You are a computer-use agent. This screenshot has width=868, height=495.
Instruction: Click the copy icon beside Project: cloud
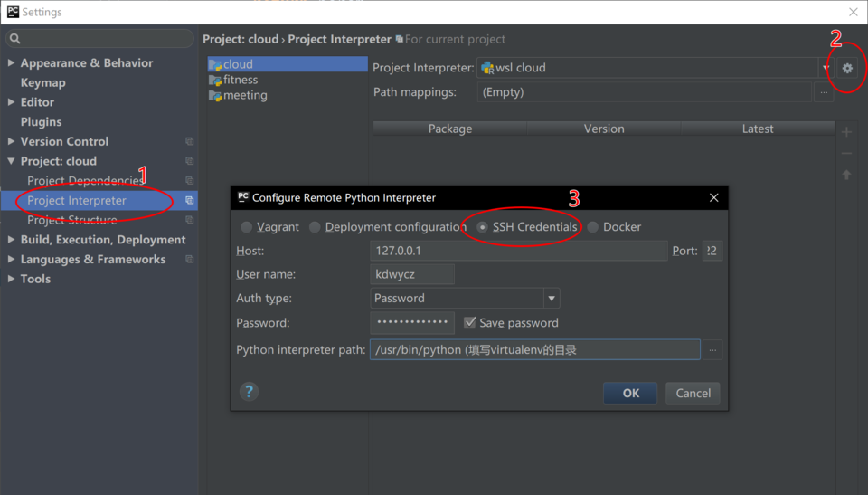(x=189, y=161)
